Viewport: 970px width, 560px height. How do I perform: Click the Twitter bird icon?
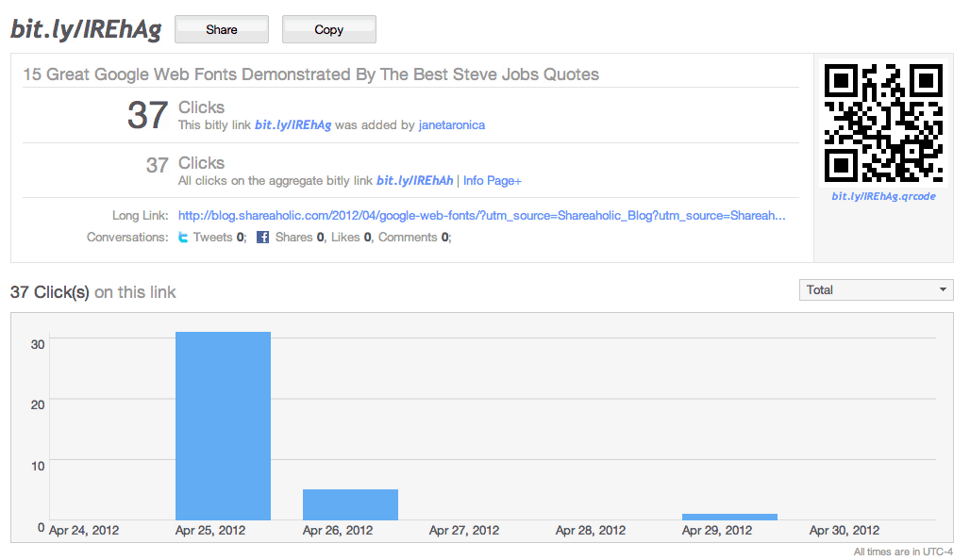[x=183, y=238]
